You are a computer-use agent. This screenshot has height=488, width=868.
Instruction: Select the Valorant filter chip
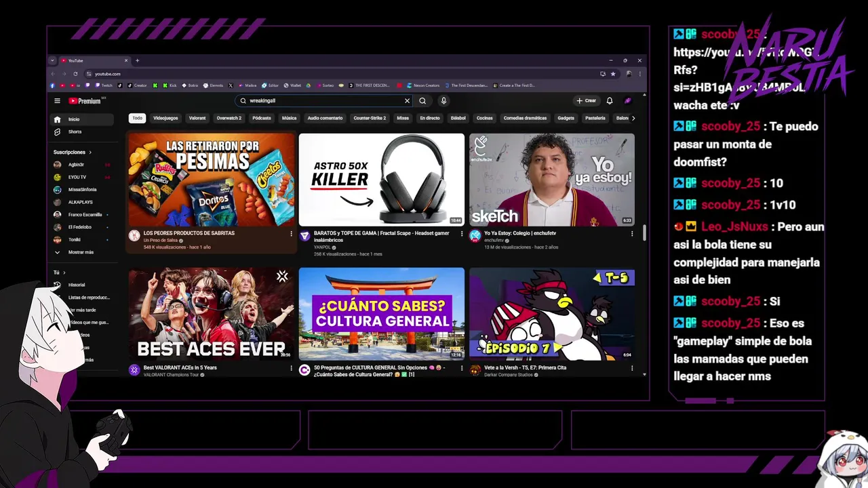(x=197, y=118)
